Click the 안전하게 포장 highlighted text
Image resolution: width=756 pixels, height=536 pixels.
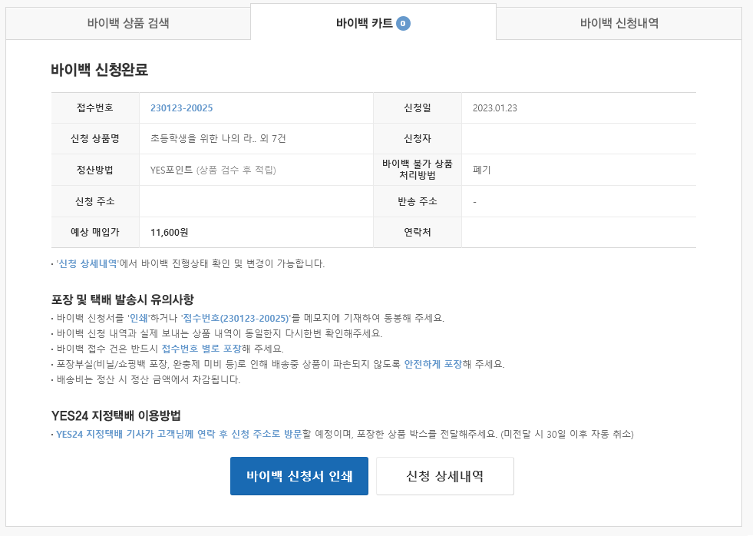433,364
